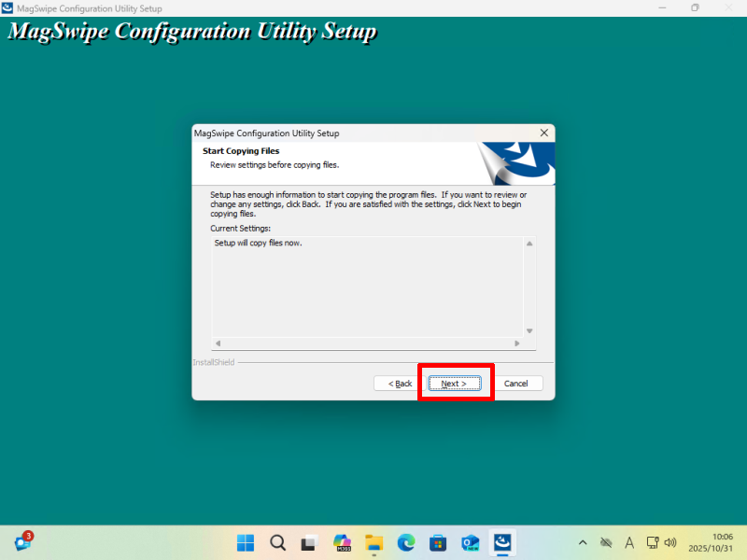The width and height of the screenshot is (747, 560).
Task: Open the chat icon with notification badge
Action: (x=22, y=542)
